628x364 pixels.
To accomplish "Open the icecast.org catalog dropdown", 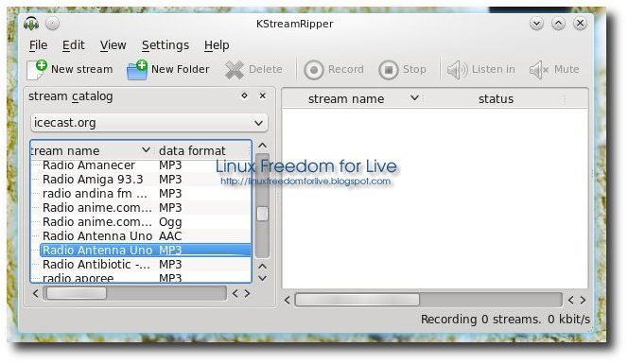I will (x=149, y=123).
